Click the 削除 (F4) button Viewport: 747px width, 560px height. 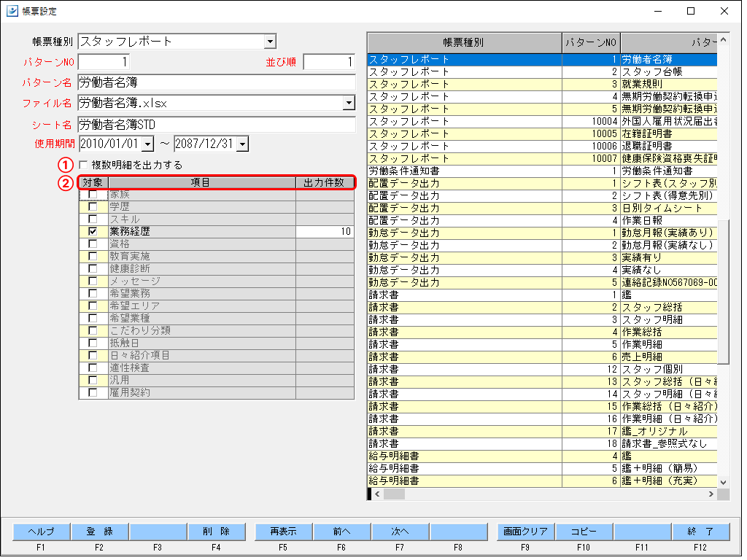point(218,532)
